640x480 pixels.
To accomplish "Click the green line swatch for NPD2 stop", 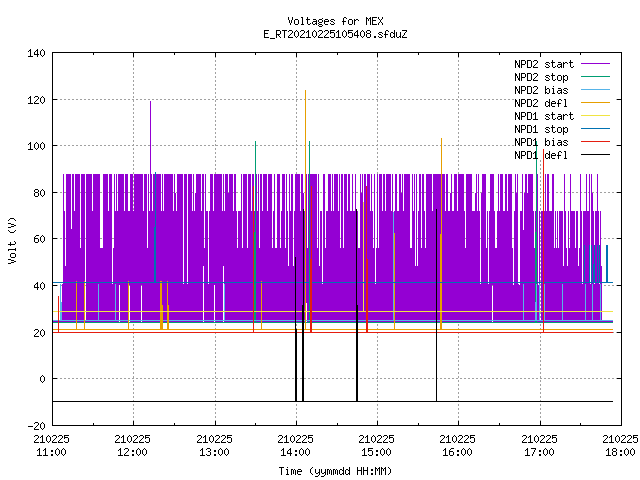I will click(596, 76).
